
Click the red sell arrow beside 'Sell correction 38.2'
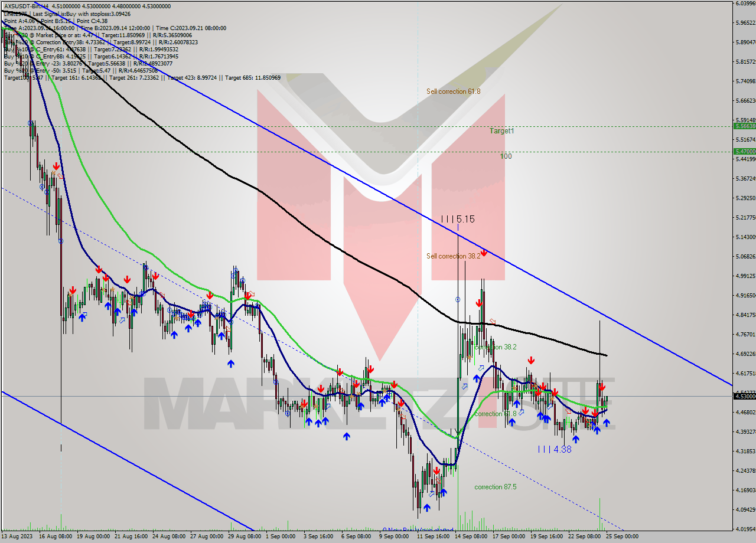484,253
